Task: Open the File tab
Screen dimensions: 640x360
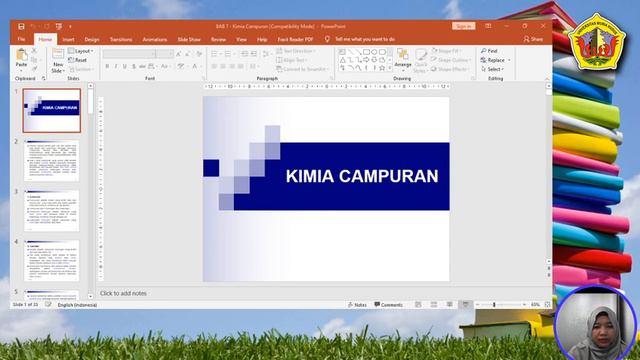Action: (21, 39)
